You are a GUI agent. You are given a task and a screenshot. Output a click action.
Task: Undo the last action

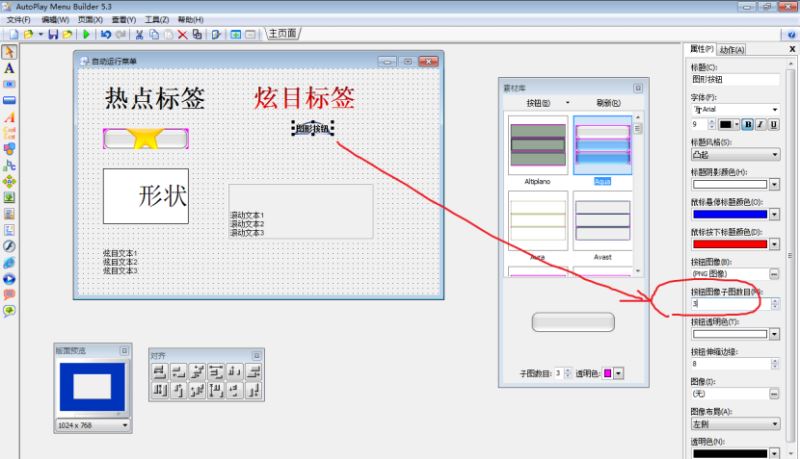pyautogui.click(x=106, y=34)
